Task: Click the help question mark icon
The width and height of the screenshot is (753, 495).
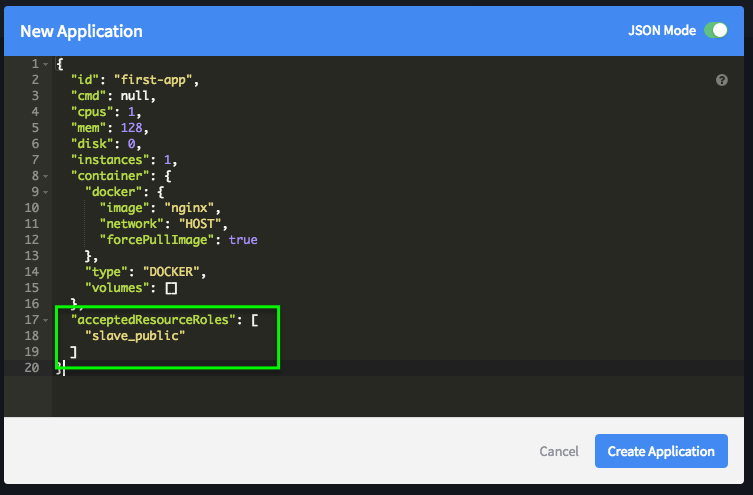Action: [721, 80]
